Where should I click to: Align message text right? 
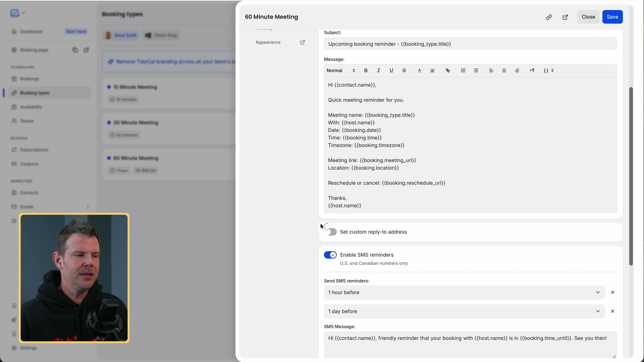517,70
